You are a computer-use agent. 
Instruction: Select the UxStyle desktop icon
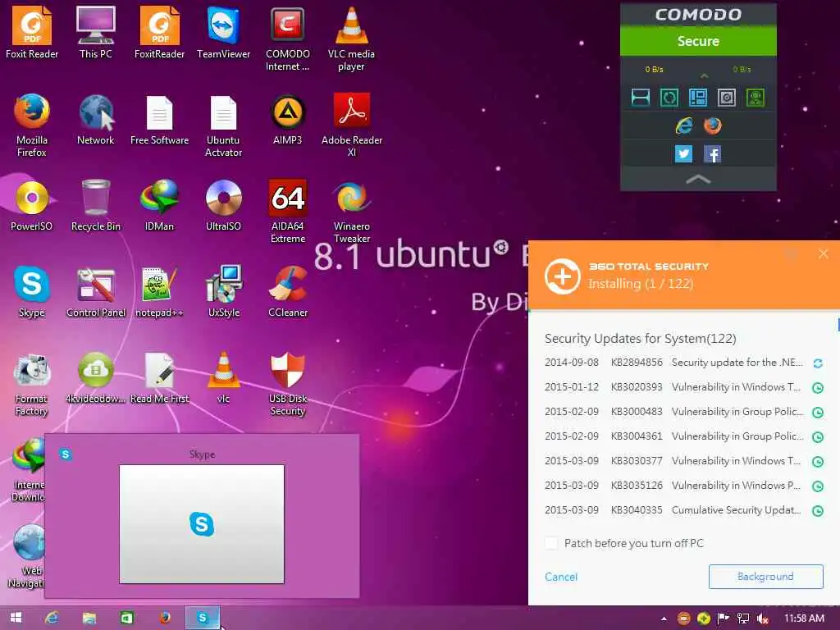[223, 291]
